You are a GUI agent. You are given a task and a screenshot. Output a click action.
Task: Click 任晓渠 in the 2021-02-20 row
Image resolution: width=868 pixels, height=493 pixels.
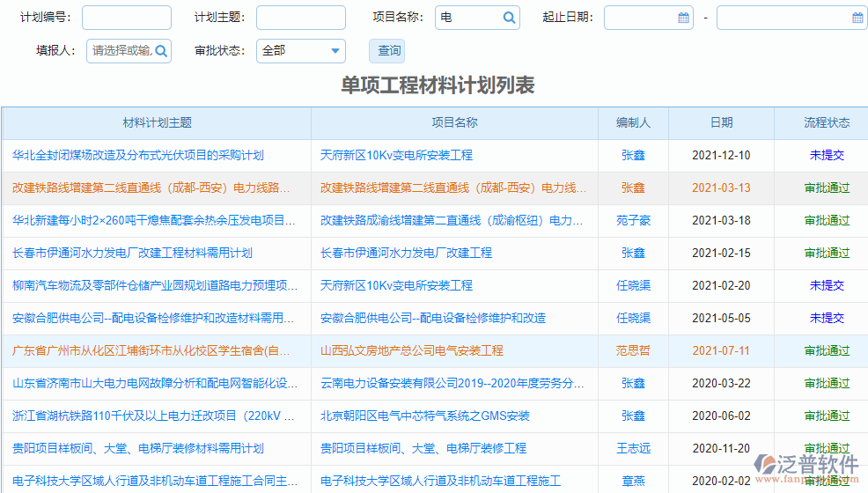point(633,286)
